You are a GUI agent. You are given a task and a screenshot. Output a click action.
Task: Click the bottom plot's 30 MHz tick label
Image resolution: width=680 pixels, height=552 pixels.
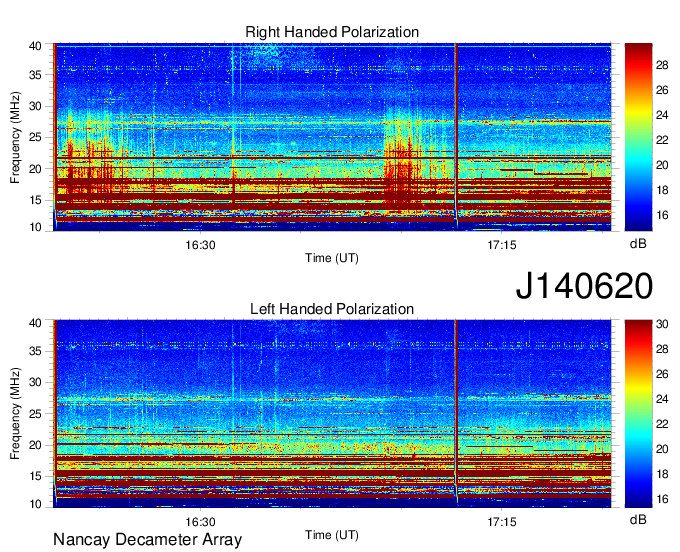tap(35, 382)
